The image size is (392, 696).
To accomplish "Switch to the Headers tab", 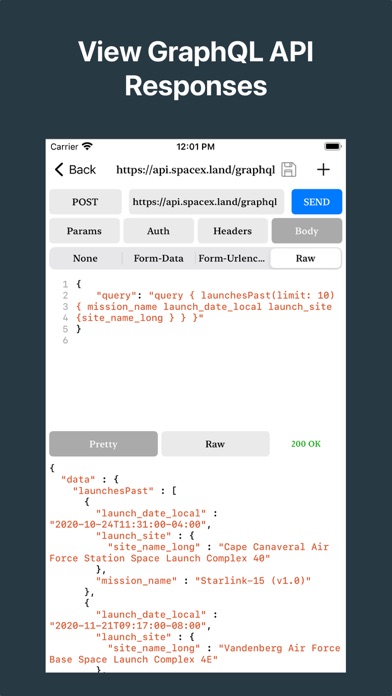I will coord(233,231).
